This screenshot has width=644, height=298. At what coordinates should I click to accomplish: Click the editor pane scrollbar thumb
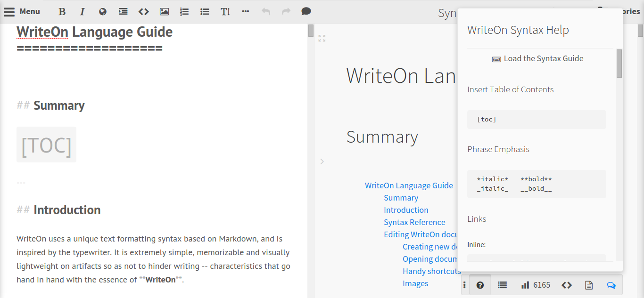(311, 30)
